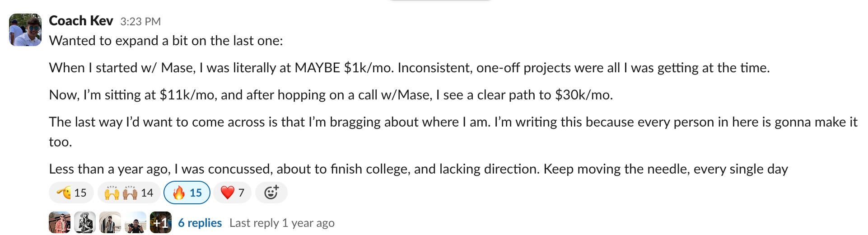This screenshot has height=235, width=868.
Task: Open Coach Kev's profile picture
Action: [25, 30]
